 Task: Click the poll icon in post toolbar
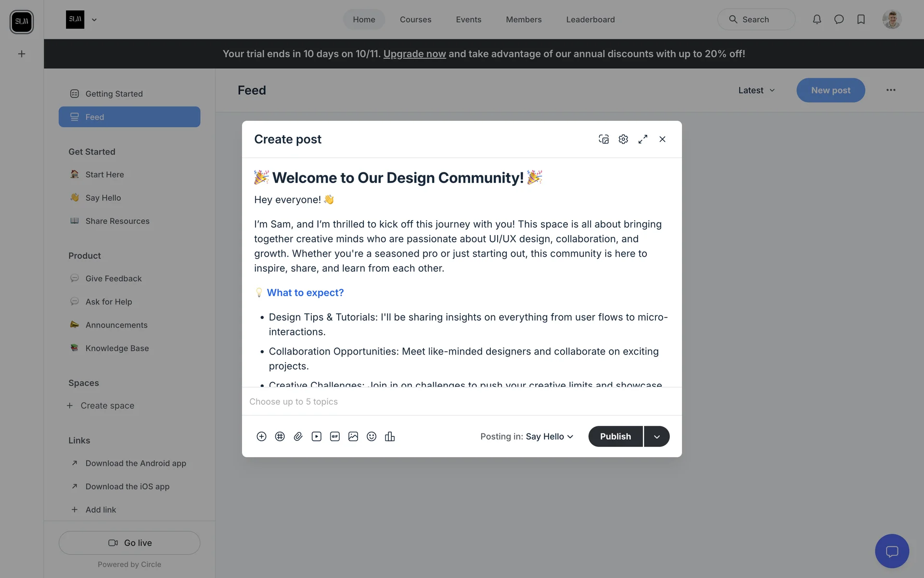pos(390,436)
